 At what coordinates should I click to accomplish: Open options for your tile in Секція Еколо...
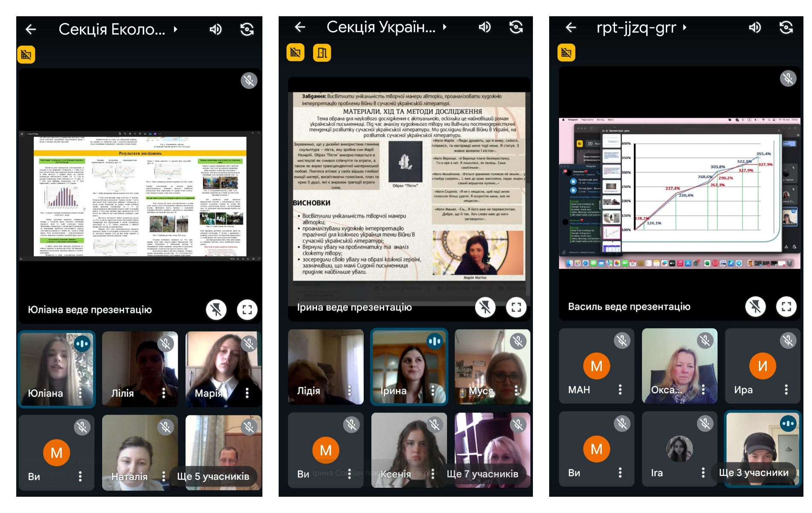pyautogui.click(x=80, y=476)
